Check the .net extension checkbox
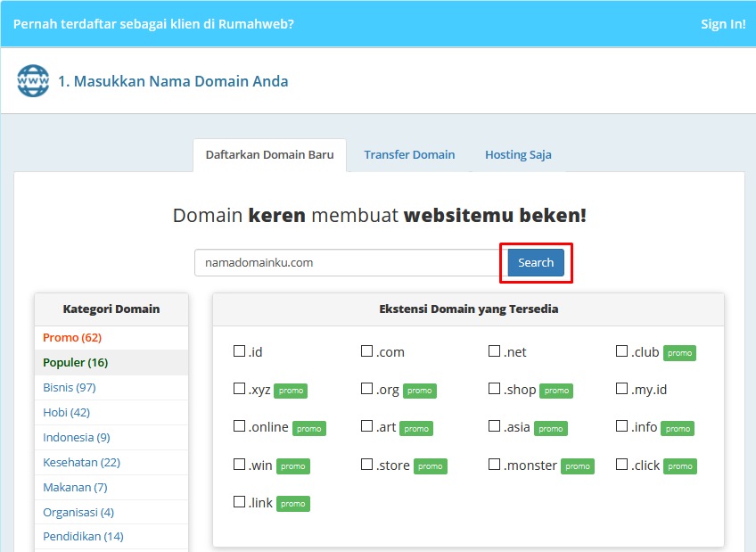756x552 pixels. click(x=493, y=351)
